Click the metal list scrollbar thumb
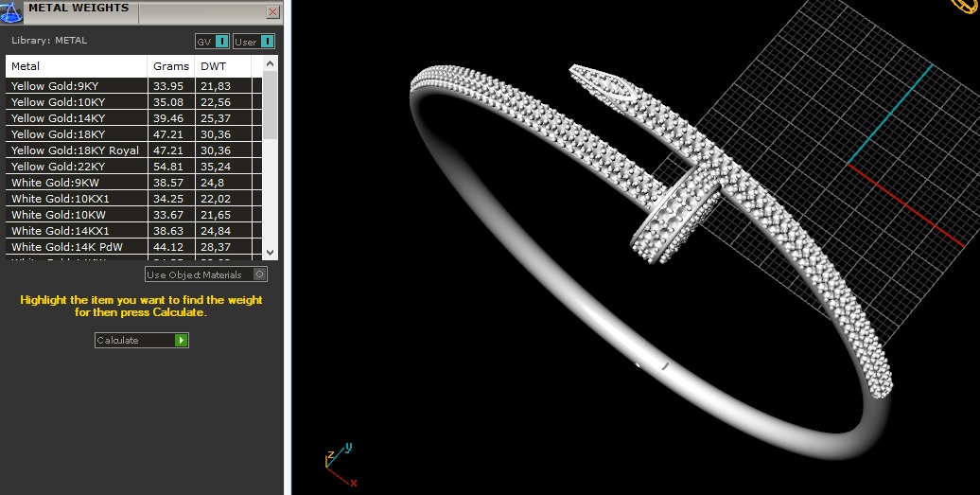980x495 pixels. coord(270,105)
